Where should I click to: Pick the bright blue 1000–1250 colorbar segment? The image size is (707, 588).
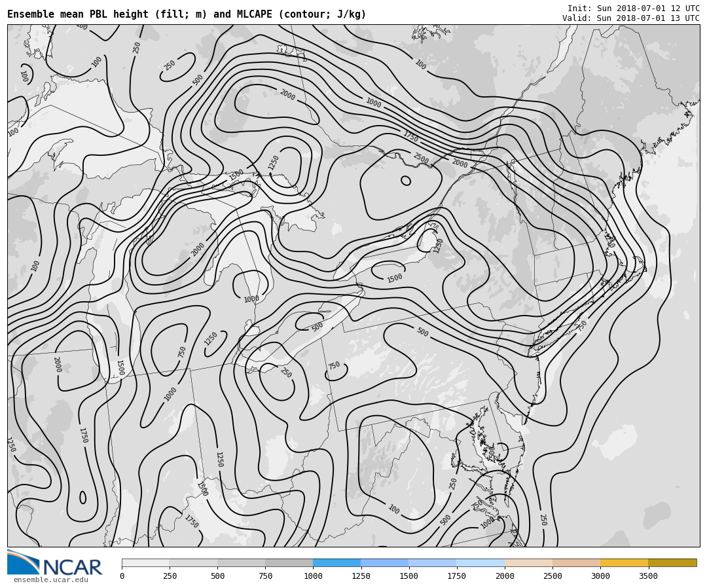tap(337, 562)
